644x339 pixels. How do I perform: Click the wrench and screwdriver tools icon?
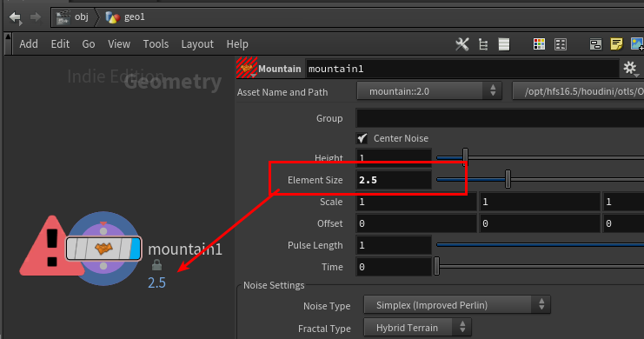(x=462, y=44)
